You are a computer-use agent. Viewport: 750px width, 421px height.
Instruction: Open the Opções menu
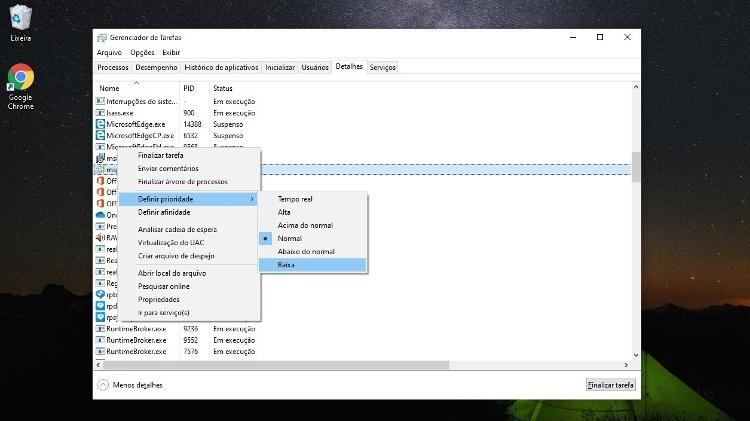click(x=142, y=52)
